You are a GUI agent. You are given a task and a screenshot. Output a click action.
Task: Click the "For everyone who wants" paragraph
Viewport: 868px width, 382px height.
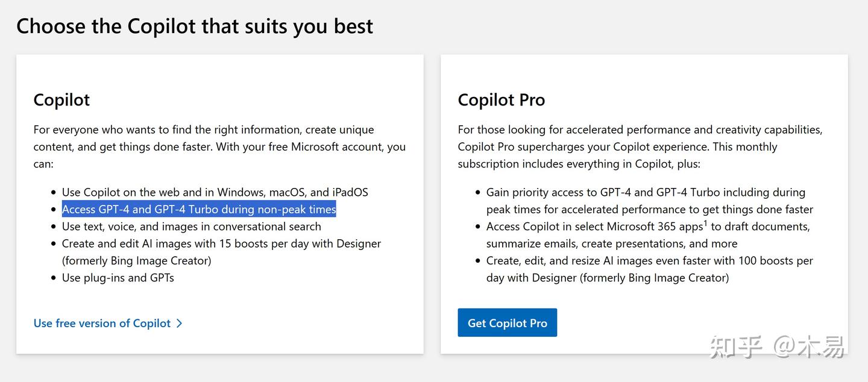(219, 146)
